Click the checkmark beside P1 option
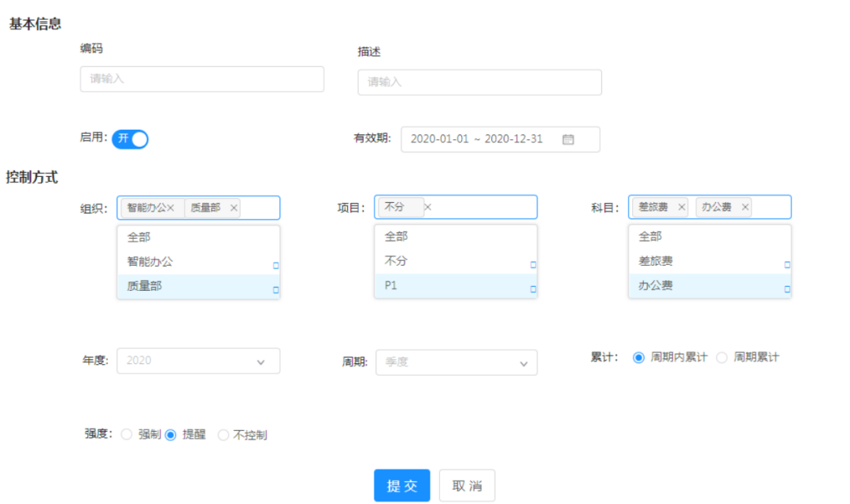 [x=533, y=289]
